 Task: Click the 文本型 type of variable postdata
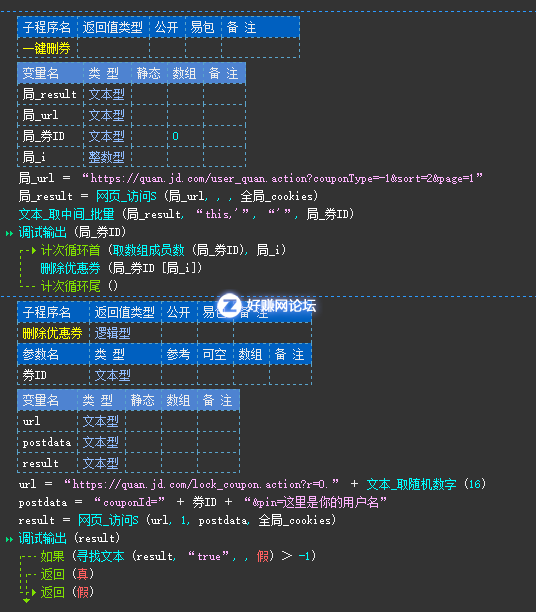click(x=100, y=442)
